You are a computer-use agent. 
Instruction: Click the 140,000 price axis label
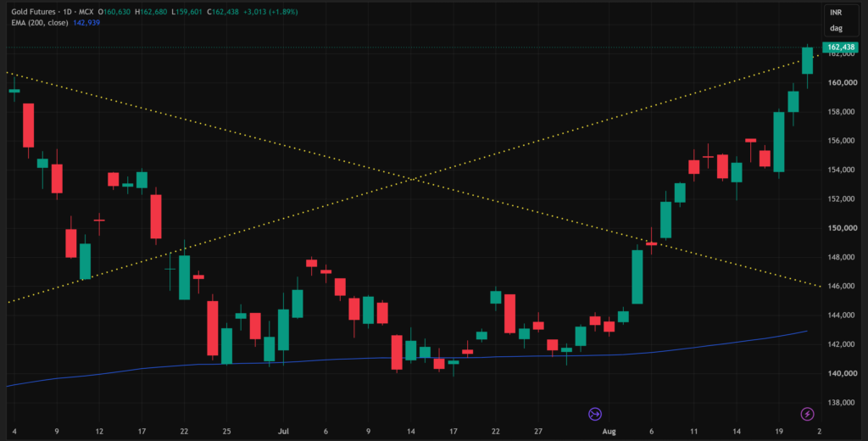click(842, 373)
